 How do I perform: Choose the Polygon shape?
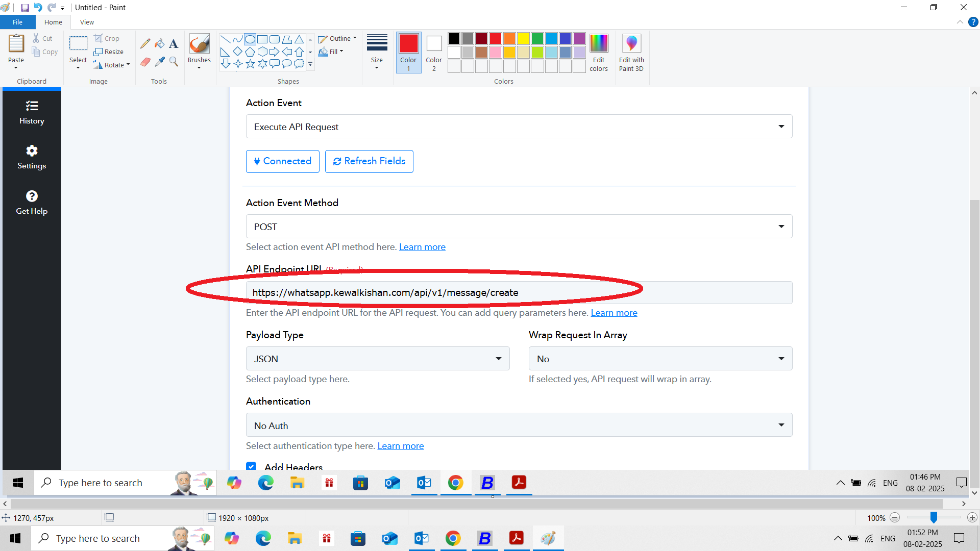coord(287,39)
